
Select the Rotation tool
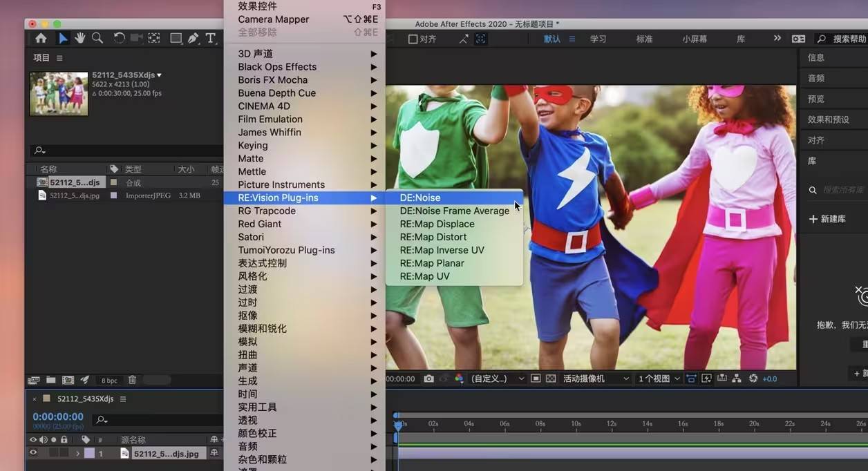pyautogui.click(x=119, y=39)
